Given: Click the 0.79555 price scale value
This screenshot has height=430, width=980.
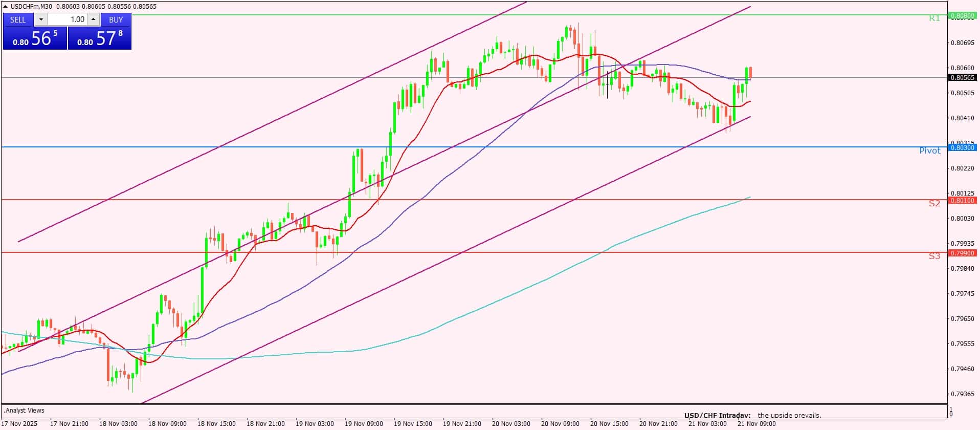Looking at the screenshot, I should coord(962,344).
